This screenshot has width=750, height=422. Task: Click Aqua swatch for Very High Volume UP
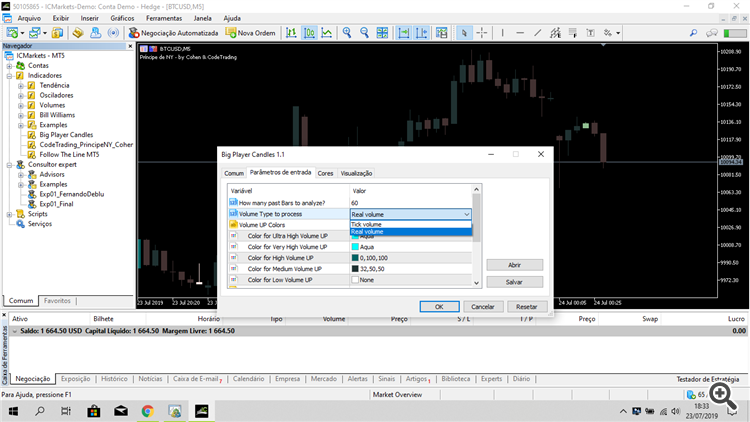click(355, 247)
